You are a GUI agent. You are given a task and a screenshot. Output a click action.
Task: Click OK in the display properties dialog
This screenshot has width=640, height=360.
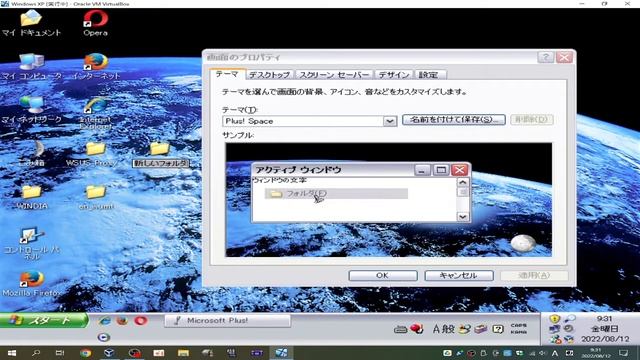382,276
